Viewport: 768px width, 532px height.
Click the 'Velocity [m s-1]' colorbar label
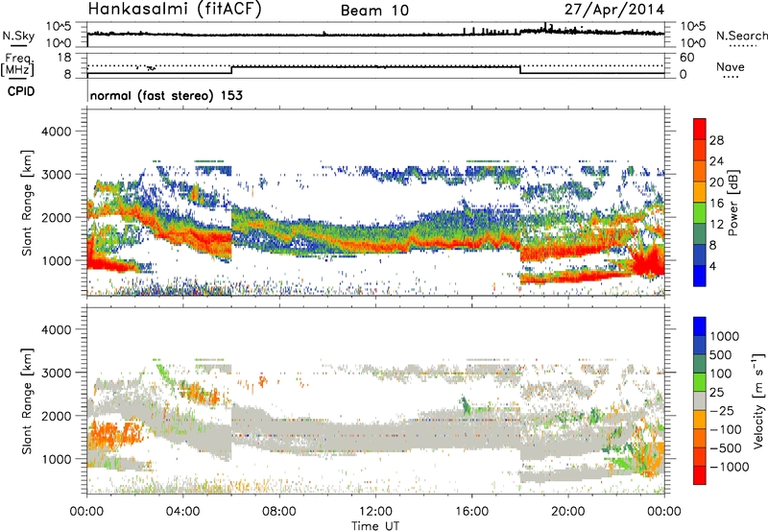click(758, 400)
